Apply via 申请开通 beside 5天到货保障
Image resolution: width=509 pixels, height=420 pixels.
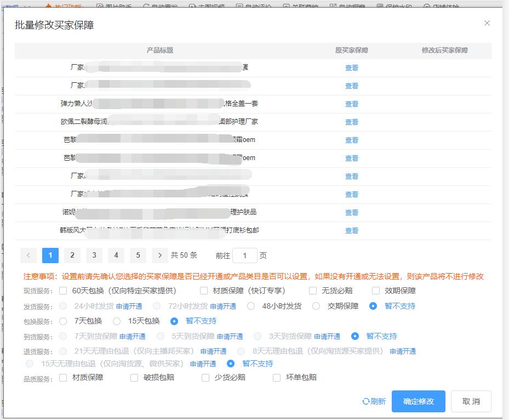pos(230,337)
